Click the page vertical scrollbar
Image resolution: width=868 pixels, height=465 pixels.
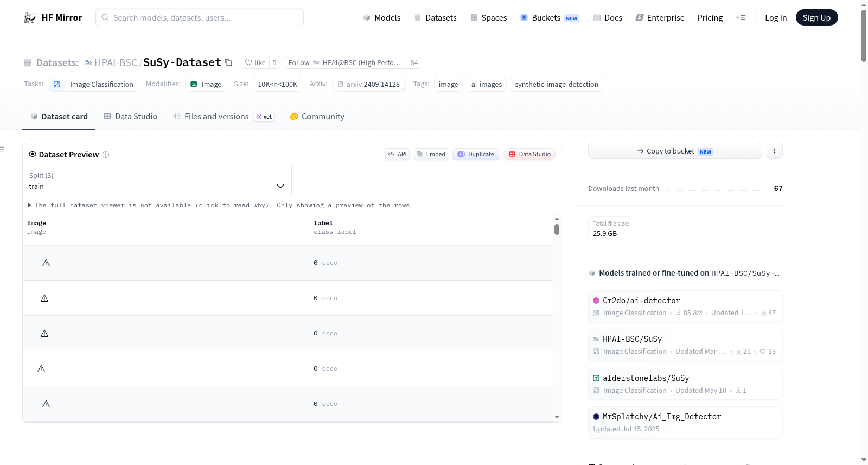click(864, 36)
